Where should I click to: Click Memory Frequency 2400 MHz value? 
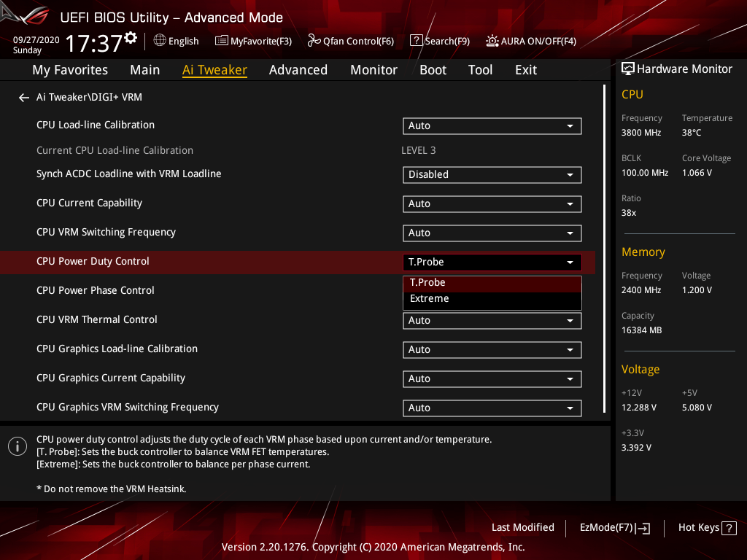(x=640, y=290)
